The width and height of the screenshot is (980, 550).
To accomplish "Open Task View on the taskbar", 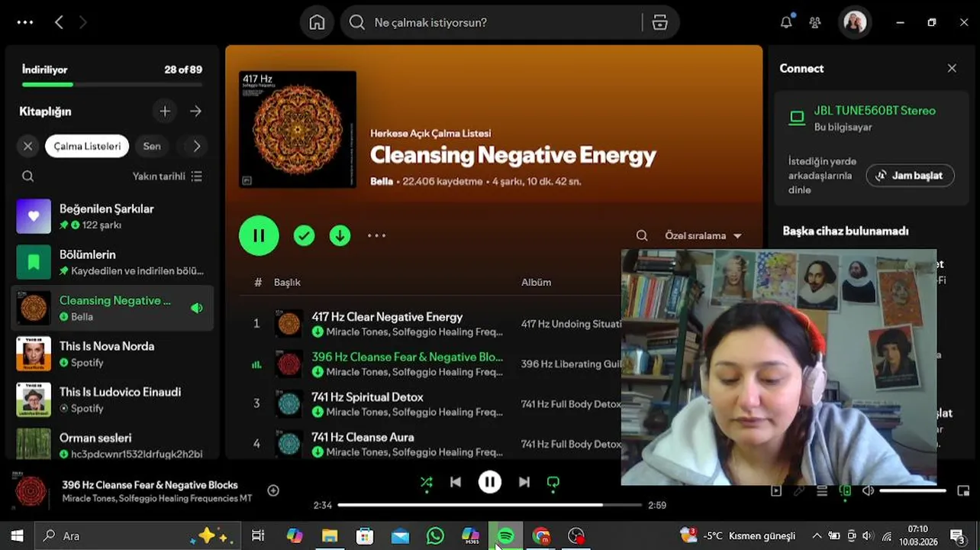I will click(x=258, y=536).
